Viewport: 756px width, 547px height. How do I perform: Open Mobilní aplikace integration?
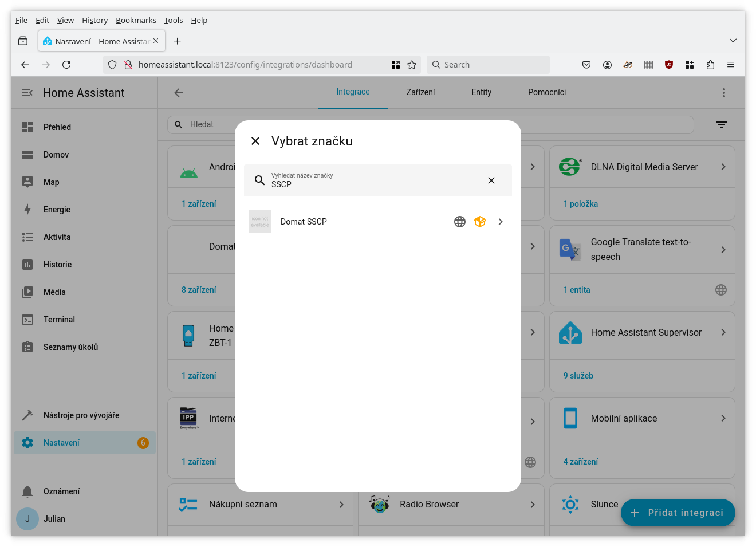[642, 418]
